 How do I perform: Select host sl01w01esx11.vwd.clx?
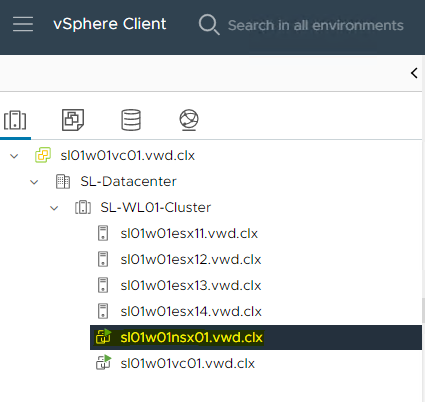189,234
